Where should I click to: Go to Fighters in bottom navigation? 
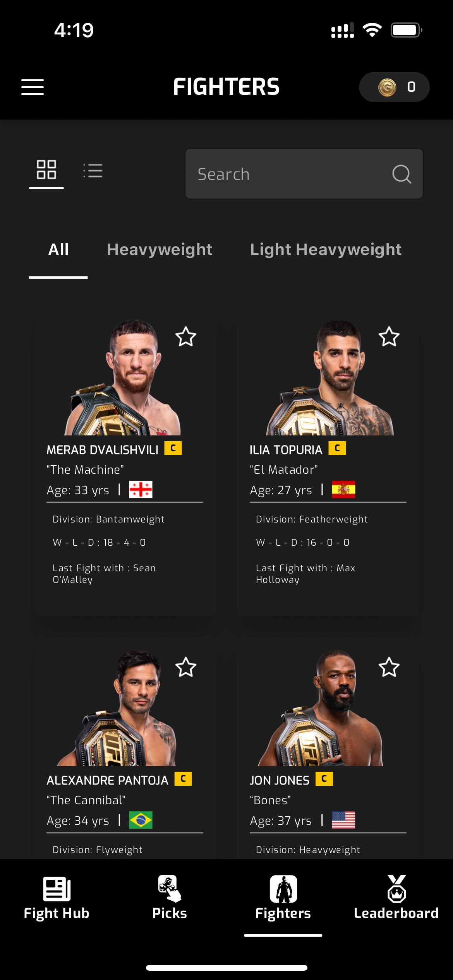(283, 898)
